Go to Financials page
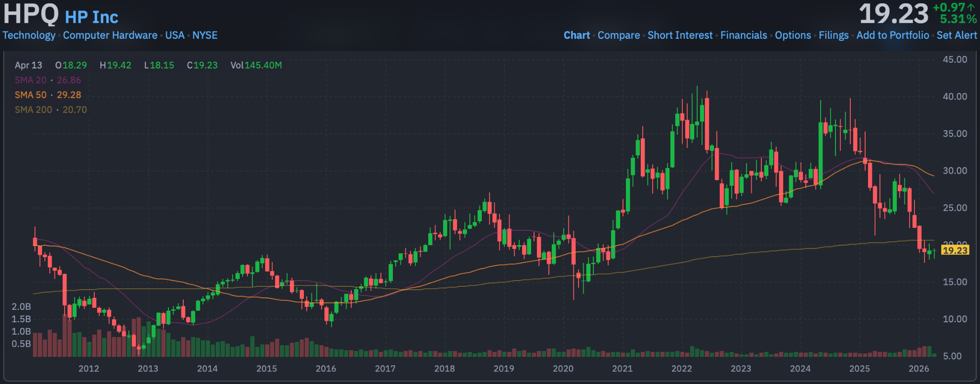The image size is (980, 384). (x=744, y=35)
